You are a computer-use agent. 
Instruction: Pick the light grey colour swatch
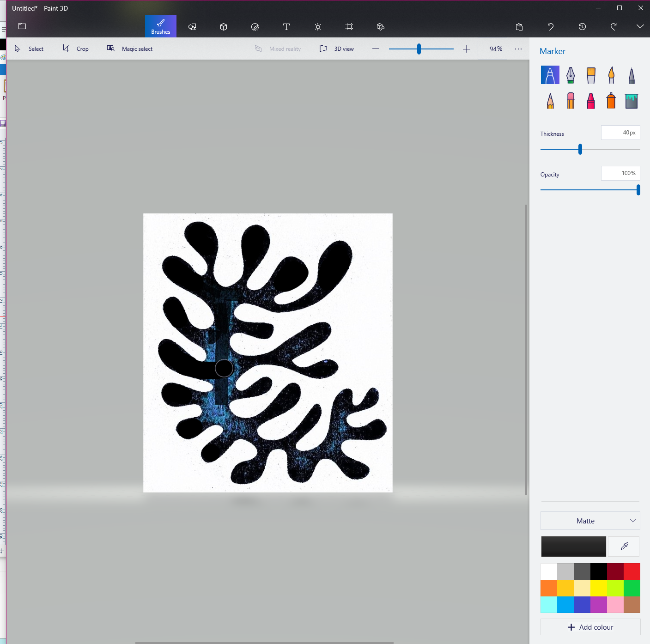565,571
